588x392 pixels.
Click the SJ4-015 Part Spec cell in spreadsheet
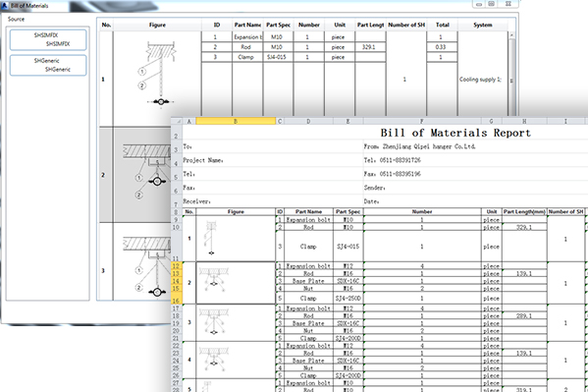[x=348, y=247]
